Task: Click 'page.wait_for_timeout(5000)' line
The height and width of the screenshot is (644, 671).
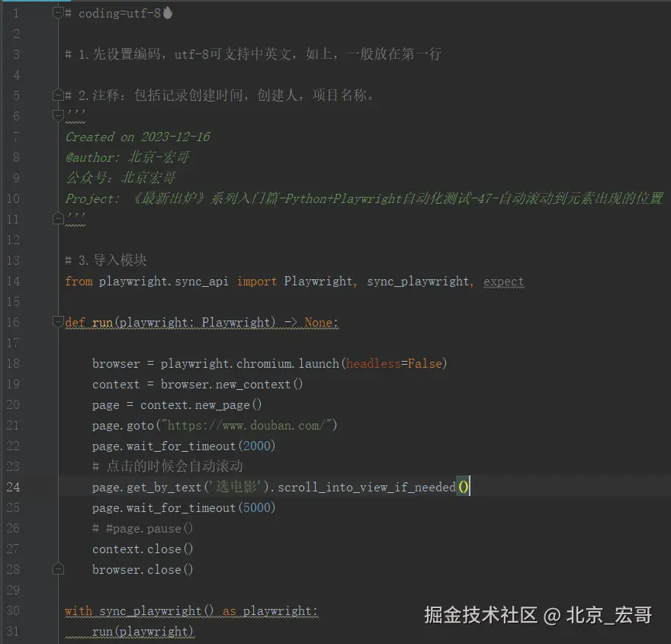Action: (184, 507)
